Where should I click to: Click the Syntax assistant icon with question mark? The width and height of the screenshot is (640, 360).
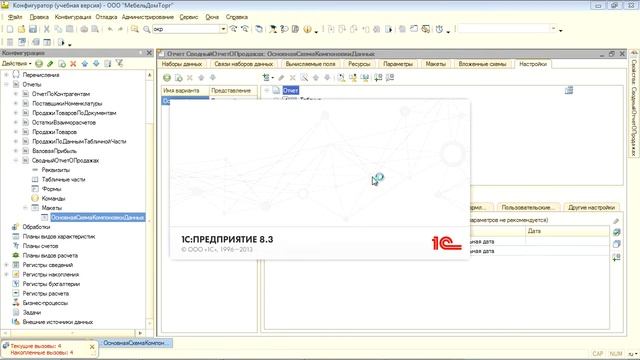tap(284, 29)
